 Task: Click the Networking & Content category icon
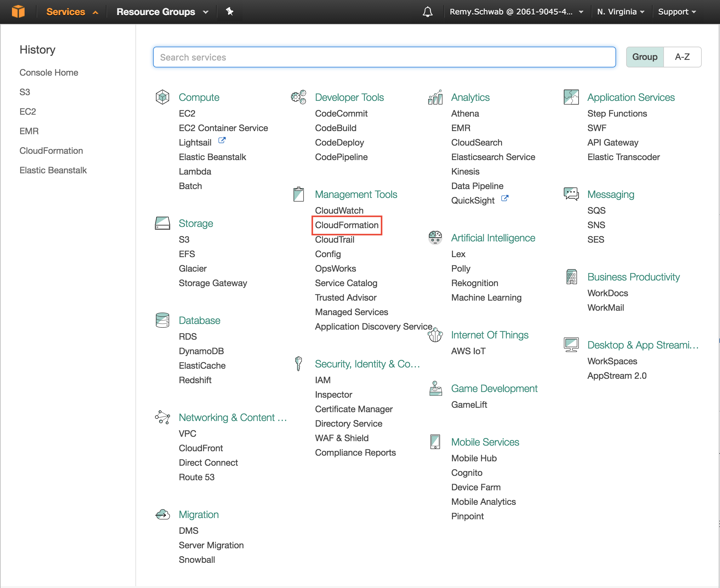tap(163, 417)
